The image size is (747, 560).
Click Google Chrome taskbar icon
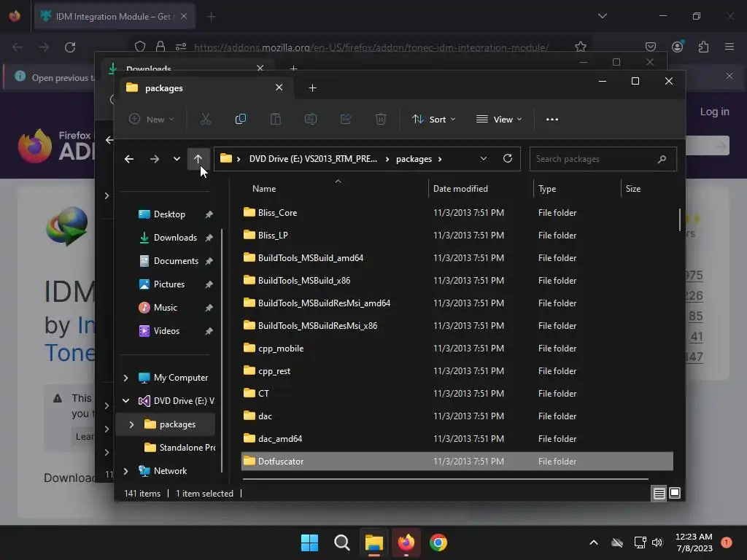coord(438,542)
